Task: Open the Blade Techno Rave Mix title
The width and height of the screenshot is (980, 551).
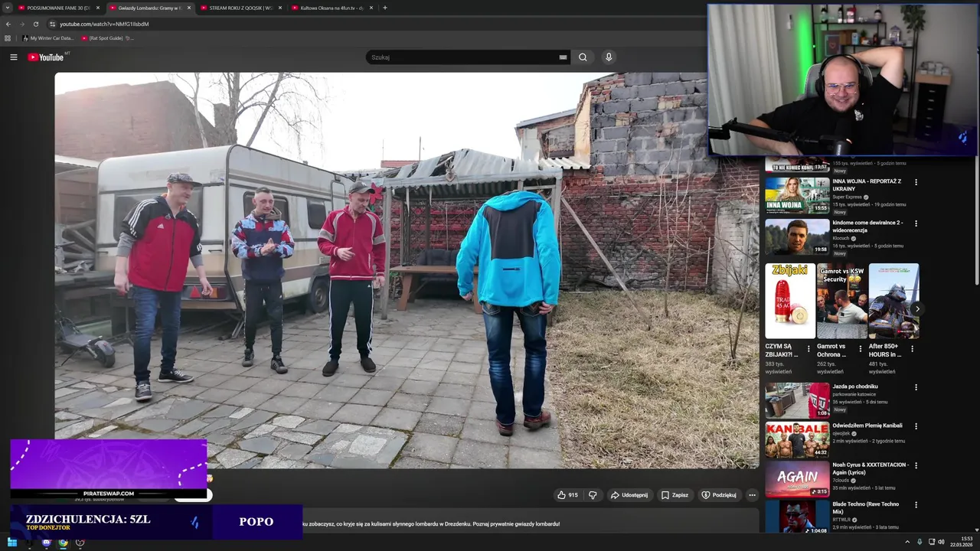Action: coord(866,507)
